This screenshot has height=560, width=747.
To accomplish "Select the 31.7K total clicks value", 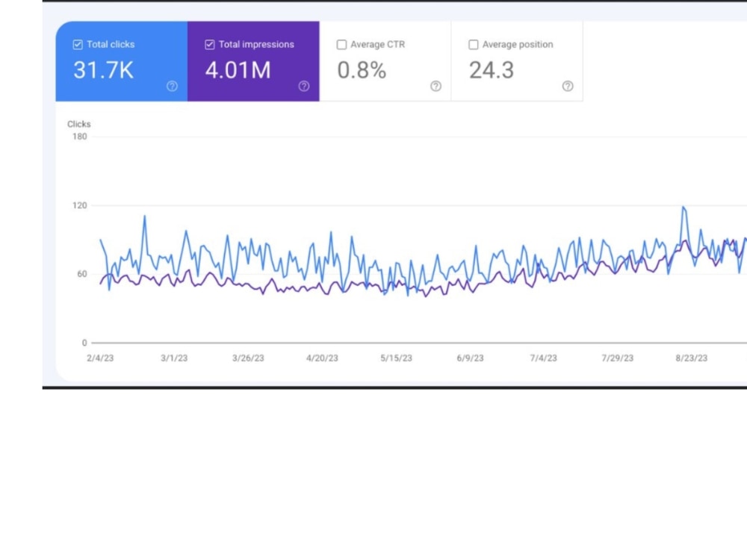I will [103, 70].
